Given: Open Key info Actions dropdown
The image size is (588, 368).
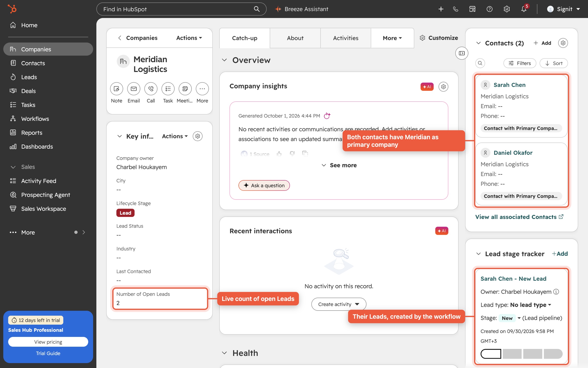Looking at the screenshot, I should pos(175,136).
